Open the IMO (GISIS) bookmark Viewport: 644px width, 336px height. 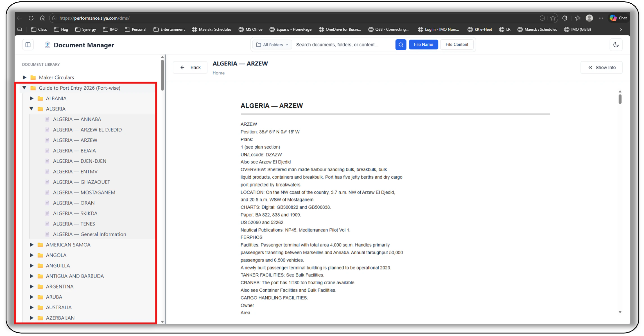578,29
